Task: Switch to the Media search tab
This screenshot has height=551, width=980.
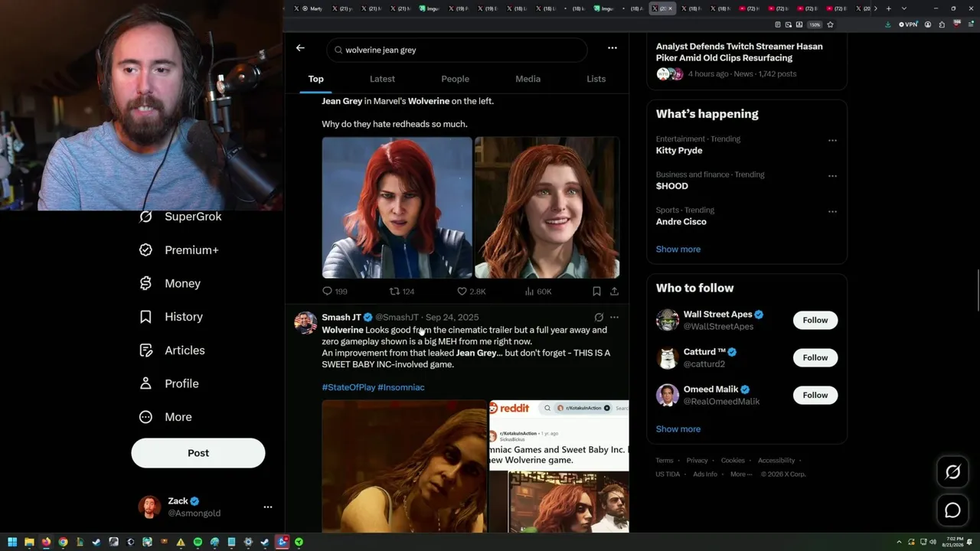Action: (528, 79)
